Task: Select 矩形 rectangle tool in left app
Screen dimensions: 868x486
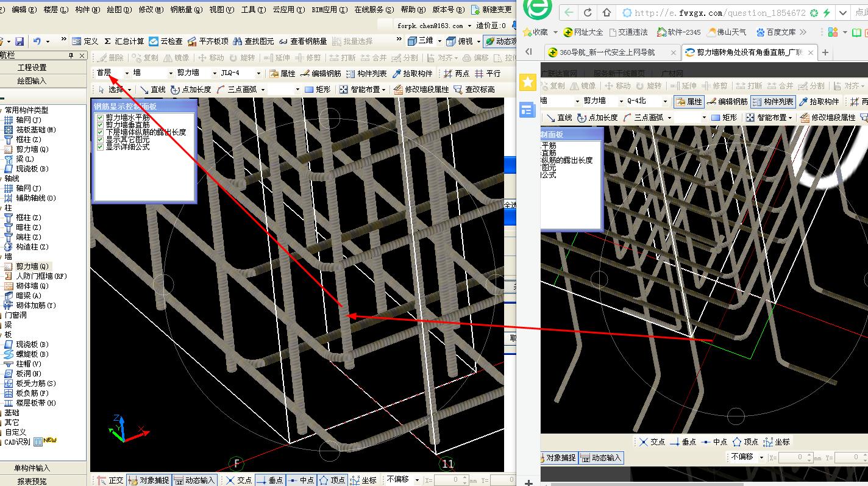Action: pyautogui.click(x=317, y=90)
